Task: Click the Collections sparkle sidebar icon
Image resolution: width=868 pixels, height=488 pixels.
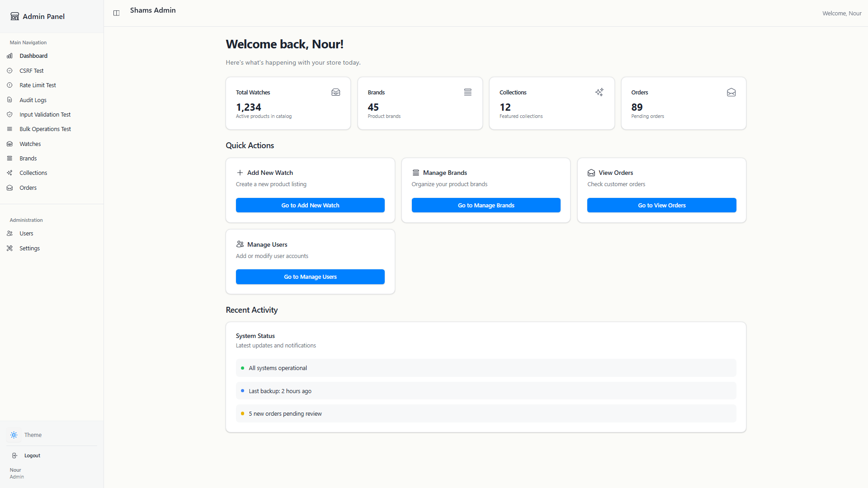Action: coord(9,173)
